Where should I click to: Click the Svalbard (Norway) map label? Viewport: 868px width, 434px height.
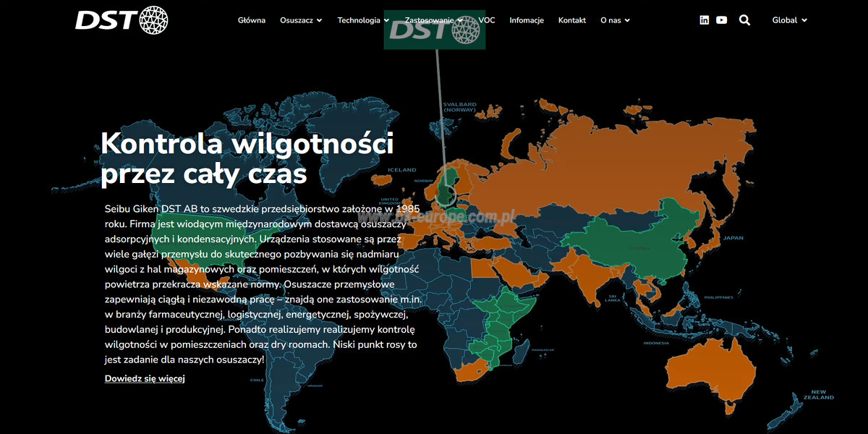(x=459, y=106)
